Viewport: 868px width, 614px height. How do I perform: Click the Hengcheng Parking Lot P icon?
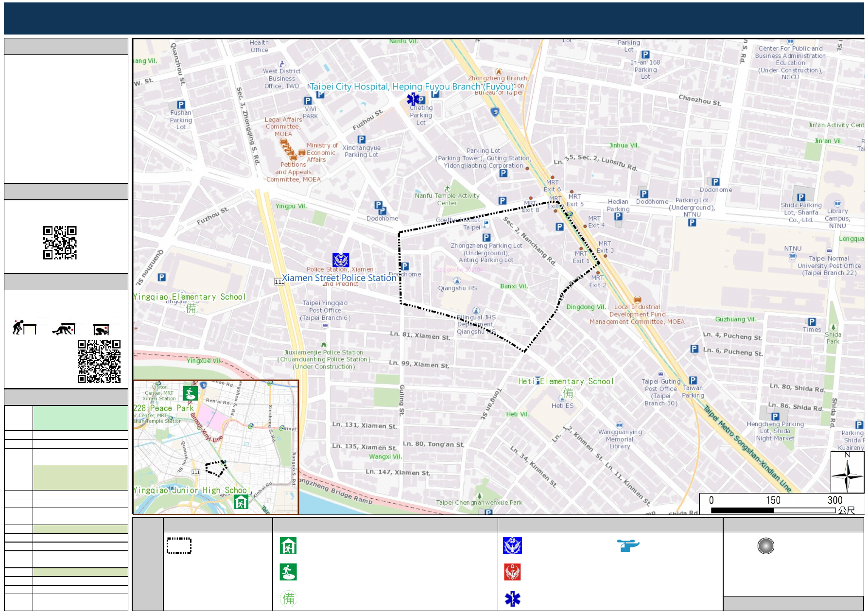(775, 417)
